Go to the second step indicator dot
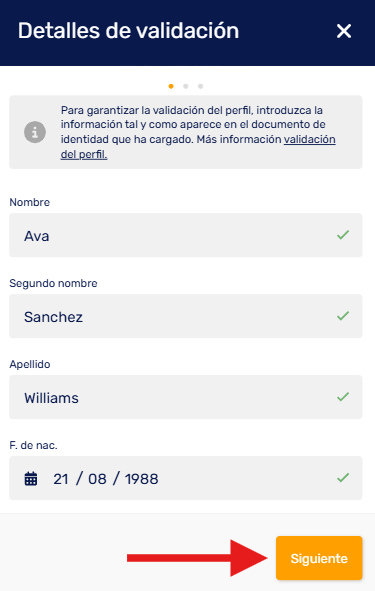Screen dimensions: 375x591 click(x=186, y=86)
